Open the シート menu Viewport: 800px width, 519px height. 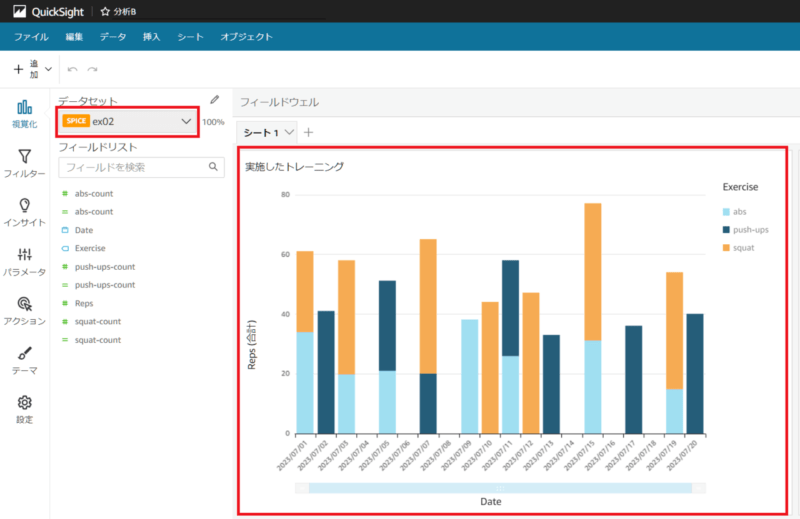pyautogui.click(x=190, y=37)
